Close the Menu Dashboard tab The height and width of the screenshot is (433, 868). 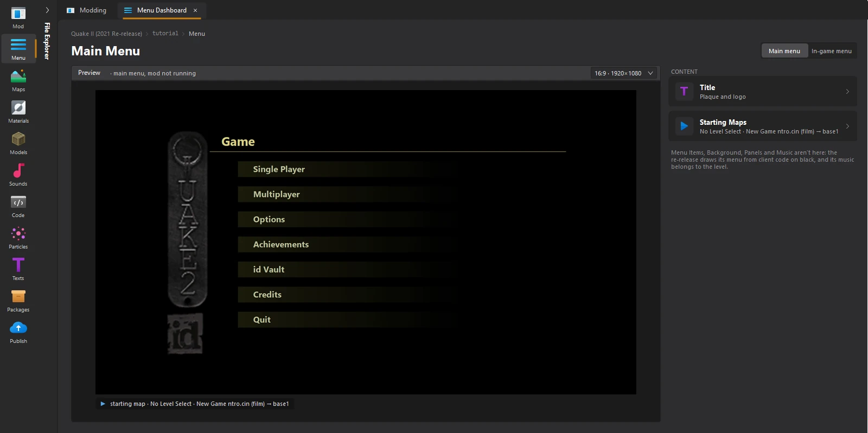point(195,10)
